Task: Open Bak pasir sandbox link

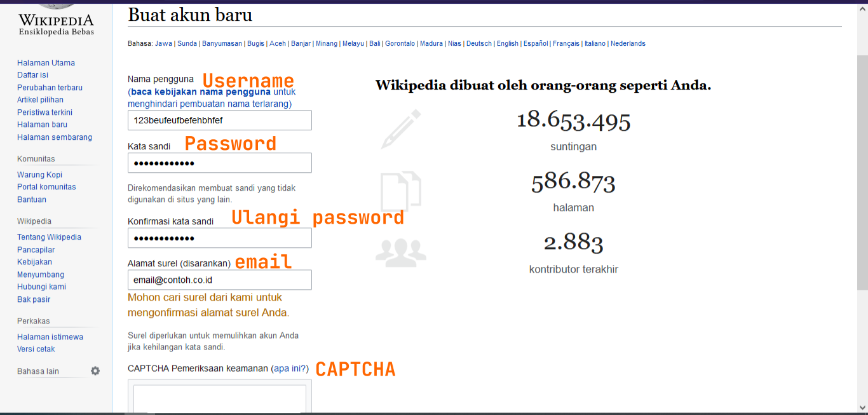Action: click(34, 299)
